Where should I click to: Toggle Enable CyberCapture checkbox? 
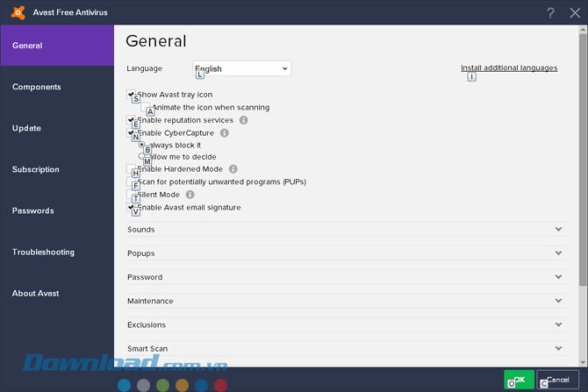click(x=131, y=132)
